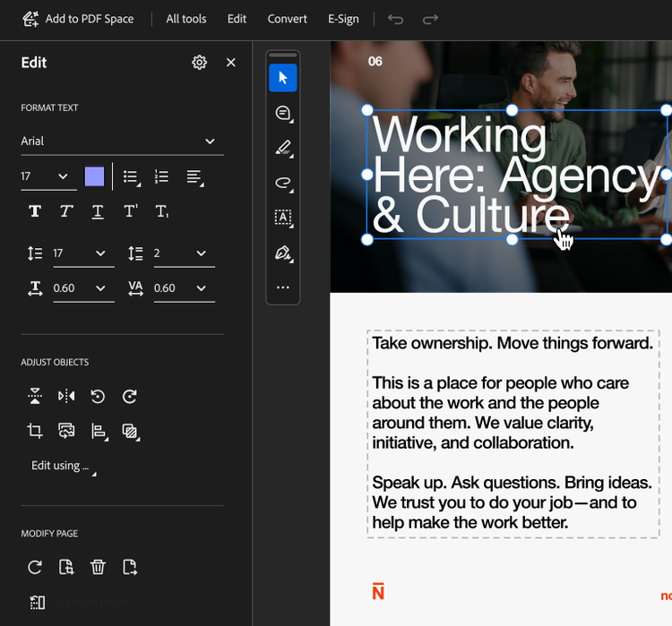Expand character spacing 0.60 dropdown
Image resolution: width=672 pixels, height=626 pixels.
pos(201,288)
